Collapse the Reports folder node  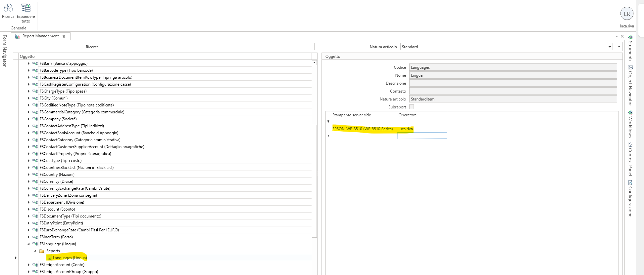pos(35,251)
